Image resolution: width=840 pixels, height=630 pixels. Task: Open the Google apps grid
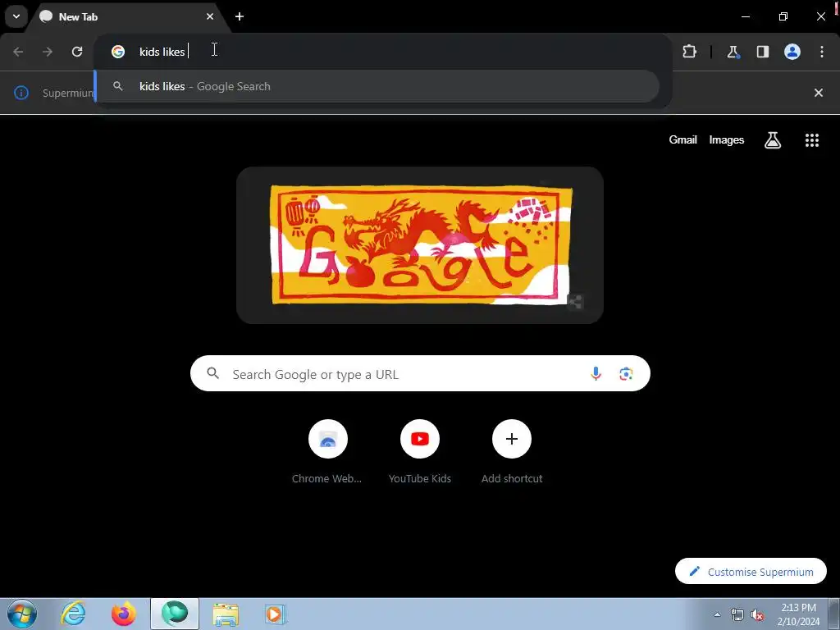812,140
